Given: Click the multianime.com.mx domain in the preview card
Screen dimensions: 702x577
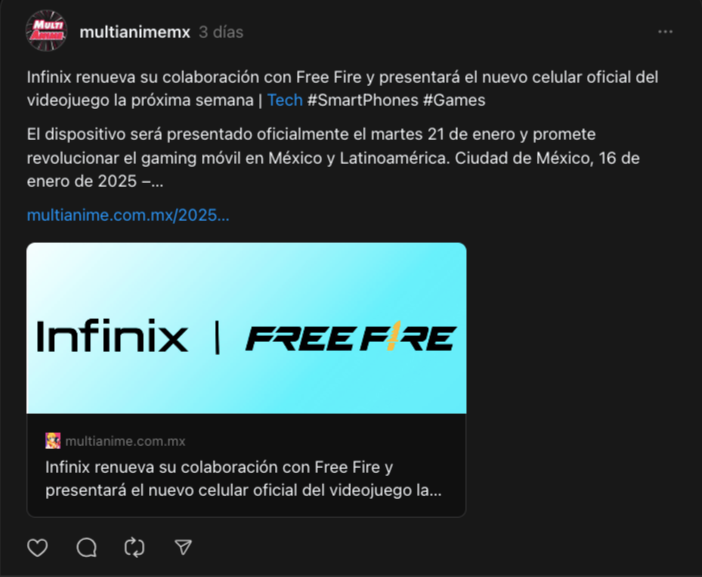Looking at the screenshot, I should pos(125,441).
